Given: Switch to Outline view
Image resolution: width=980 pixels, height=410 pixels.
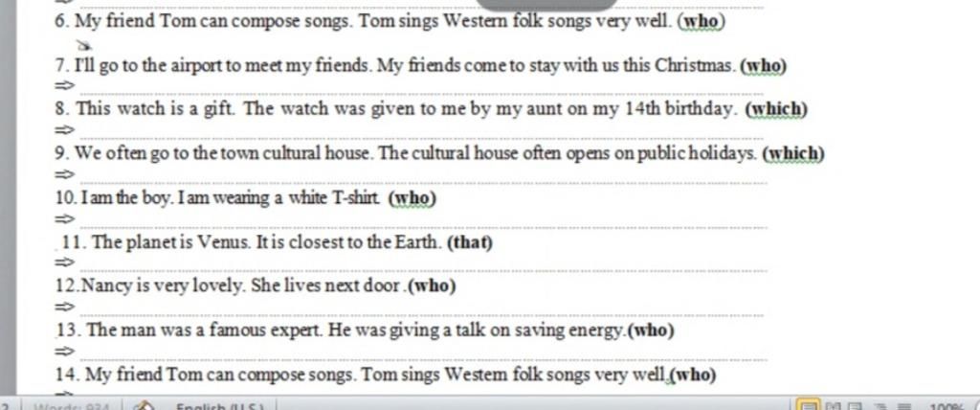Looking at the screenshot, I should [881, 407].
